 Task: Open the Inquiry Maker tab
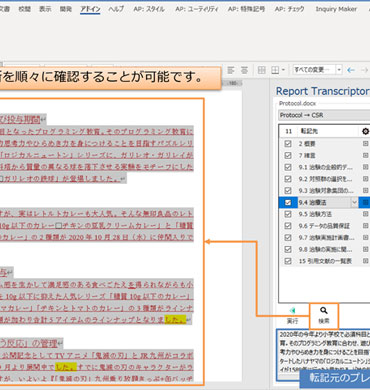pyautogui.click(x=336, y=9)
